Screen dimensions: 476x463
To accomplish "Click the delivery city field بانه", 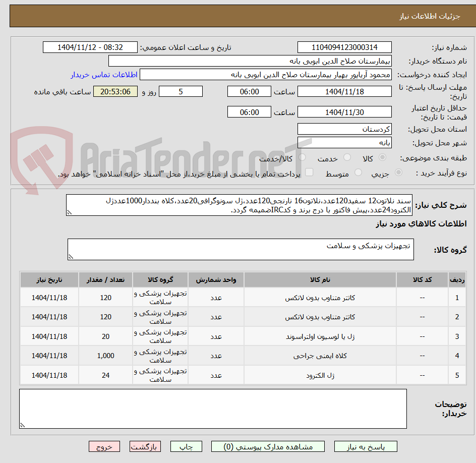I will (344, 143).
